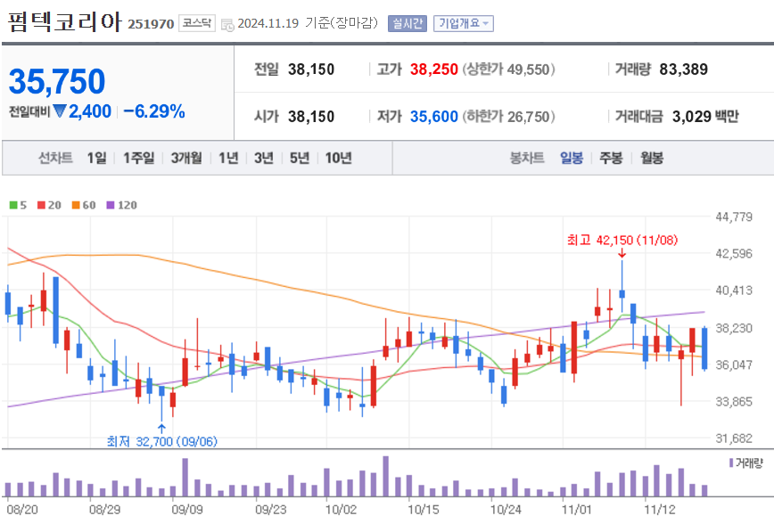This screenshot has width=774, height=532.
Task: Click the 08/29 date axis label
Action: [104, 510]
